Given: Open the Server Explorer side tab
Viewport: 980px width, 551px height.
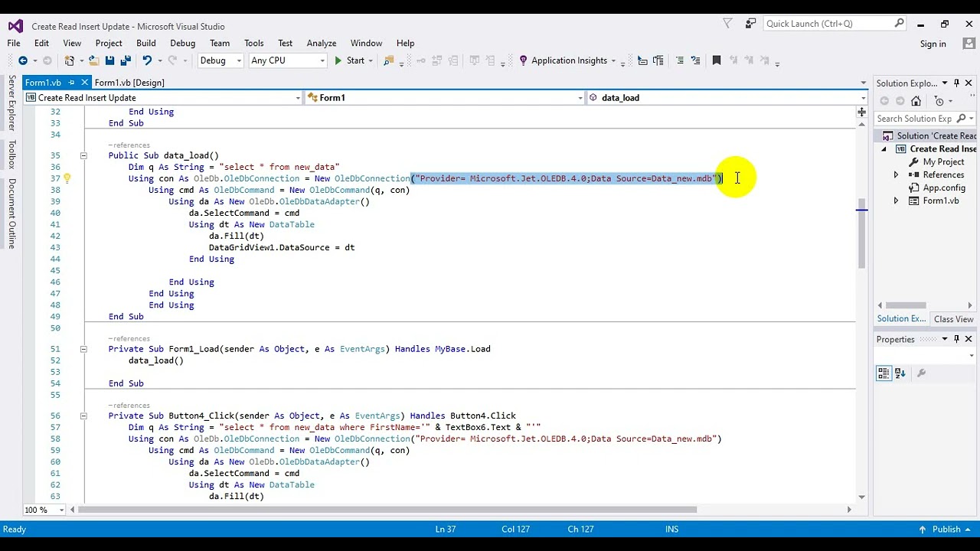Looking at the screenshot, I should pyautogui.click(x=11, y=103).
